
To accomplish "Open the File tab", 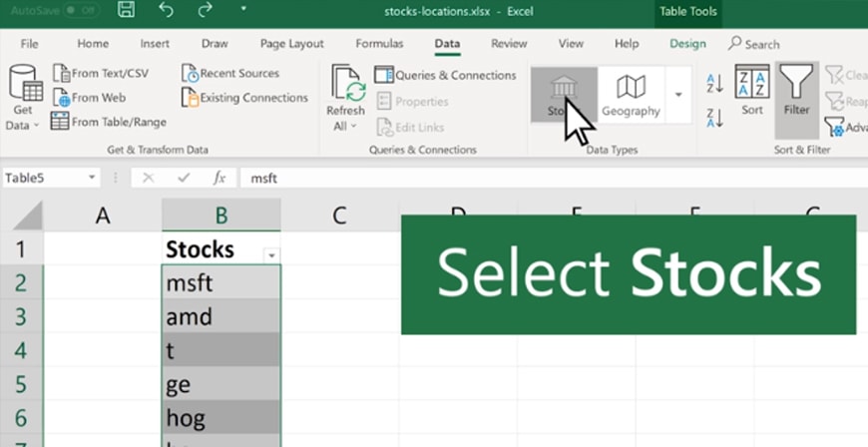I will [x=29, y=44].
